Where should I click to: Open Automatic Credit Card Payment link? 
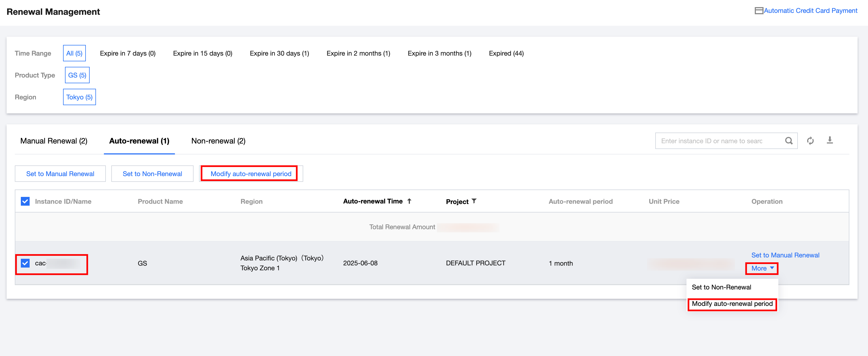(x=810, y=11)
